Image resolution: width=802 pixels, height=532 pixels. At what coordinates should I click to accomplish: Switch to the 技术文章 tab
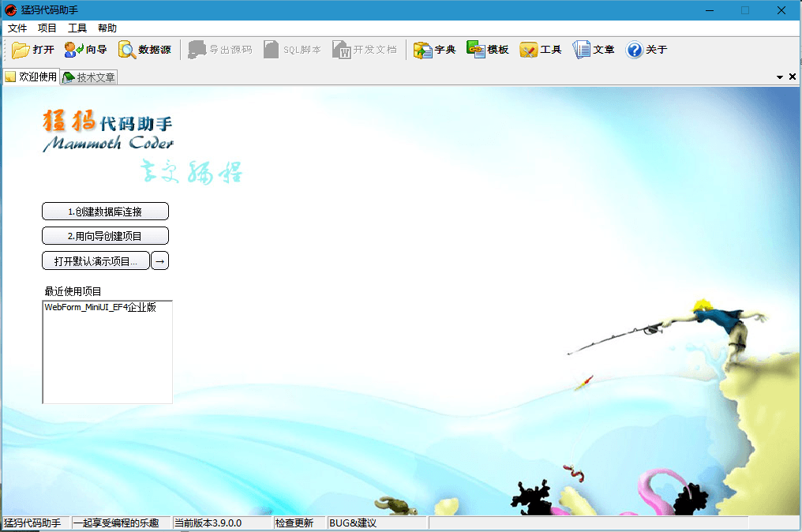point(90,77)
